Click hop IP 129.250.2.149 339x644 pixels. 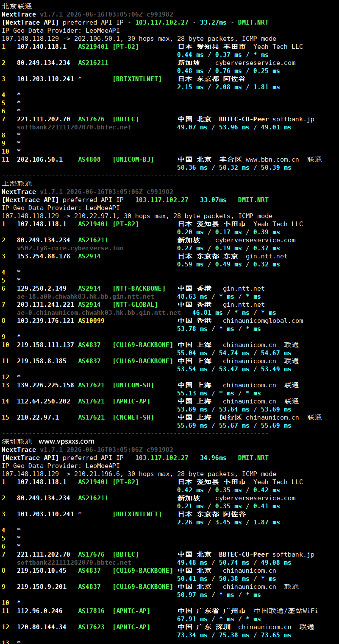tap(42, 288)
